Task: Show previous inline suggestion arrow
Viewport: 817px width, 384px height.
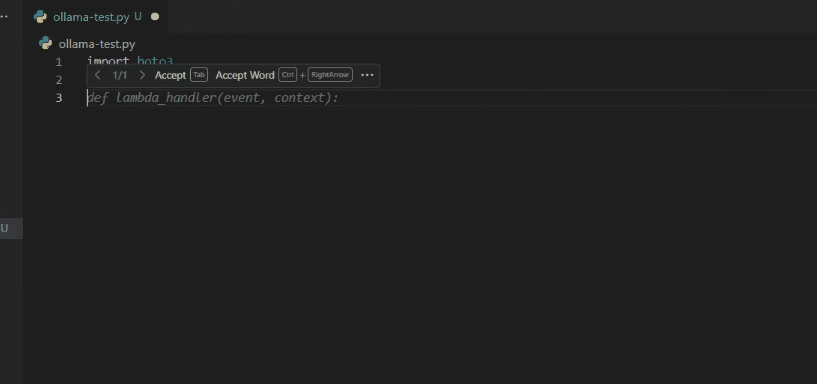Action: coord(97,75)
